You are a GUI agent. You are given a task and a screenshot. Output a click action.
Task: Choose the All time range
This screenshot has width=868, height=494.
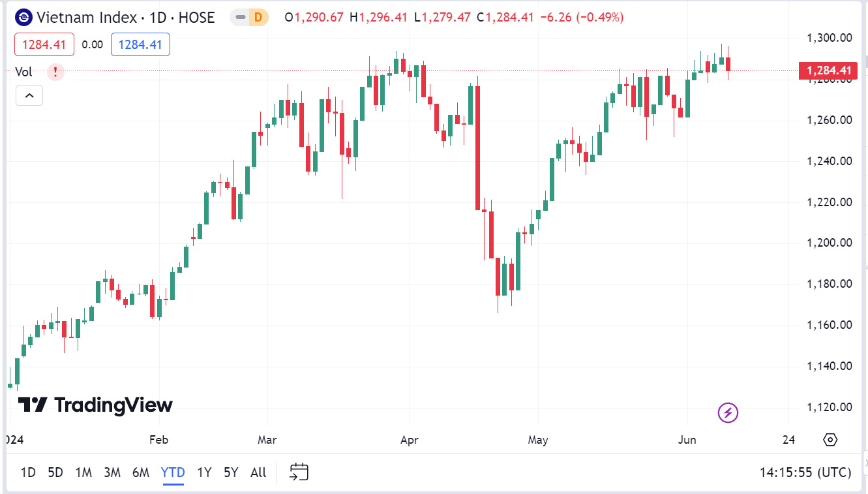coord(258,472)
